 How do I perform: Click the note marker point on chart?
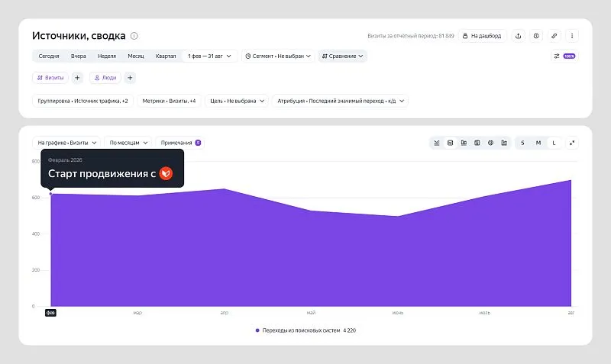point(50,194)
